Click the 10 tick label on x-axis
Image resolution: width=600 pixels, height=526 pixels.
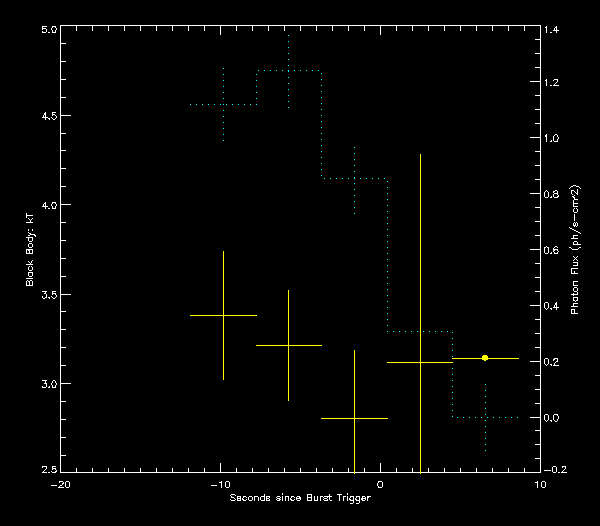(540, 484)
